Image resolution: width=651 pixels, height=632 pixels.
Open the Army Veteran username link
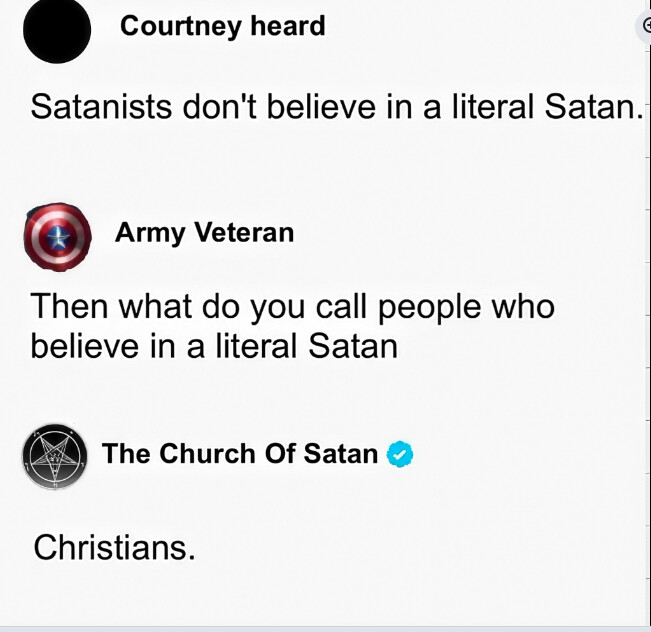coord(204,233)
